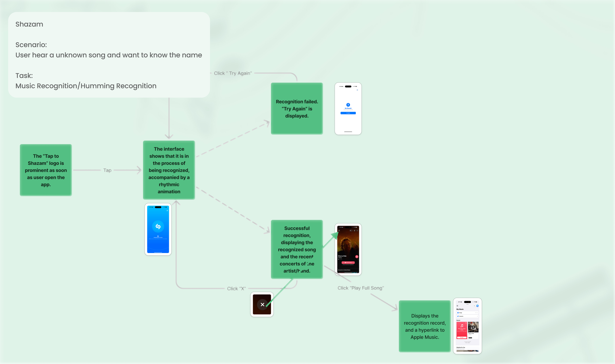615x364 pixels.
Task: Tap the share icon on the Viva La Vida screen
Action: 355,231
